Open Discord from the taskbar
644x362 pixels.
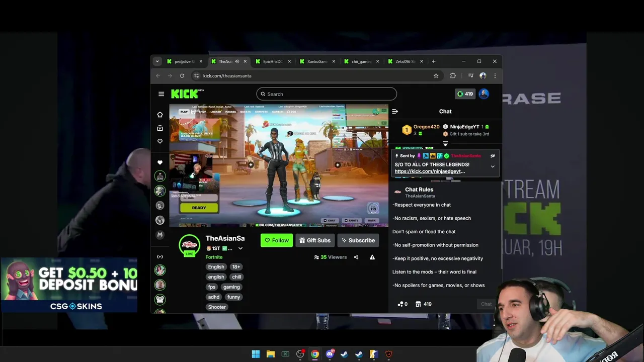330,354
